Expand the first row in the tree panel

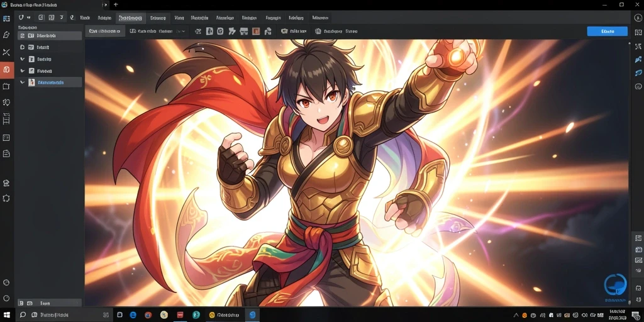pos(22,36)
